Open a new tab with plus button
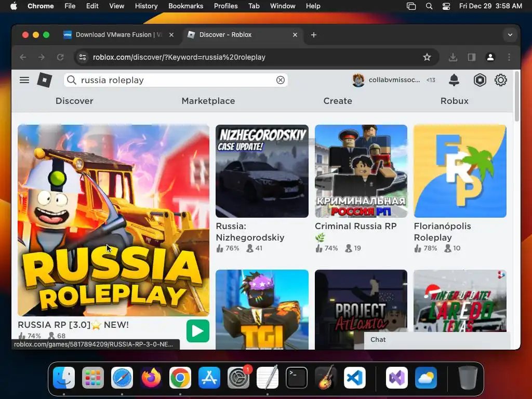 [313, 35]
